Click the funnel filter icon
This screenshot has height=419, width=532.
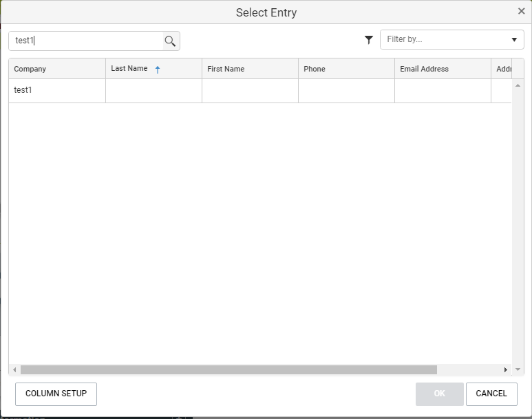[369, 40]
